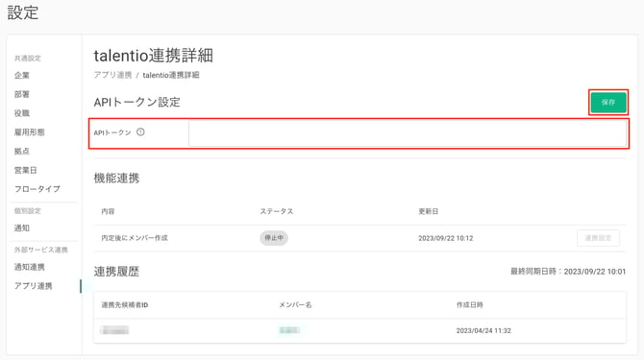
Task: Go to 雇用形態 settings
Action: (x=29, y=132)
